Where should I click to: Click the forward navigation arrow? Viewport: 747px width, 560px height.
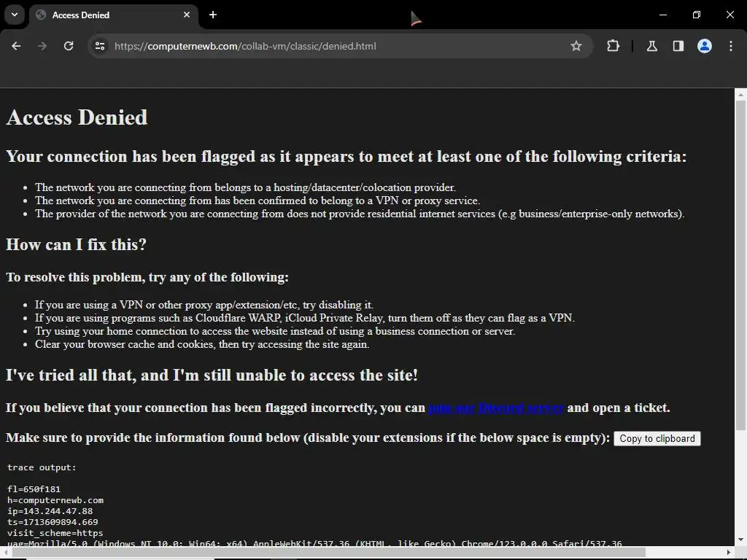point(42,46)
